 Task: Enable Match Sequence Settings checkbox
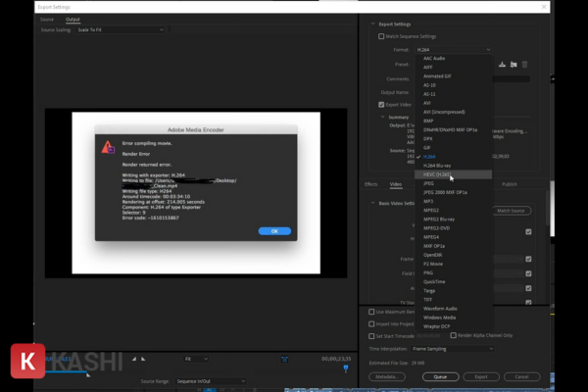click(381, 35)
